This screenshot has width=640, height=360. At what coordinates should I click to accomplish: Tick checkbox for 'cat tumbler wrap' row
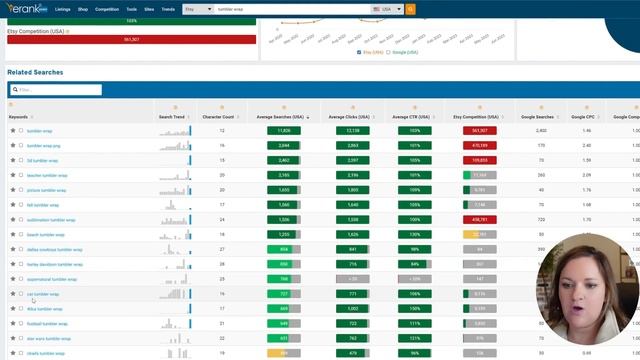click(x=21, y=293)
